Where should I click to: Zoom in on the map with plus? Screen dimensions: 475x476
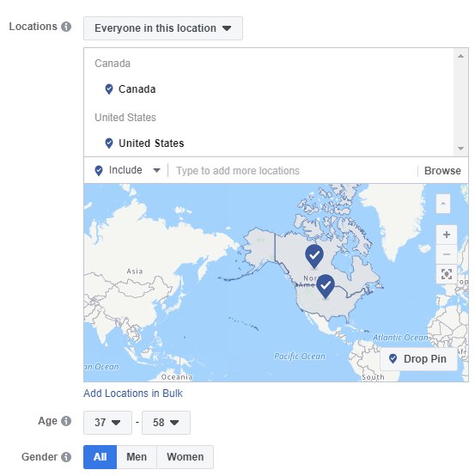446,235
